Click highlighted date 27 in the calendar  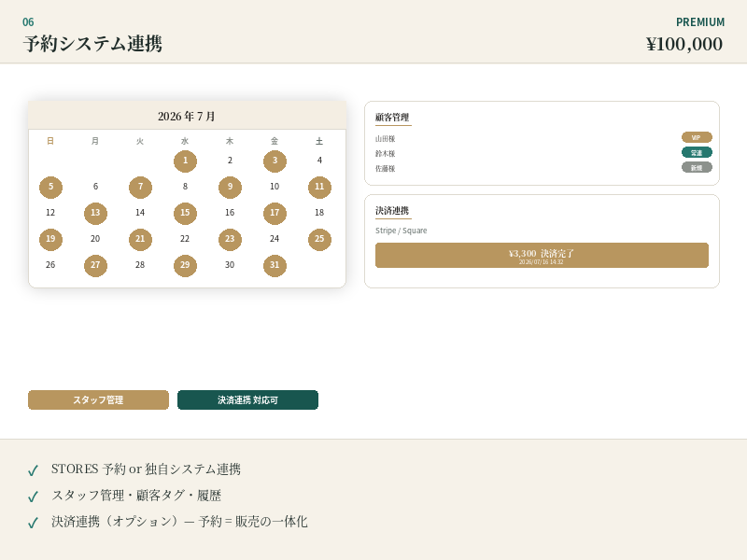(95, 265)
